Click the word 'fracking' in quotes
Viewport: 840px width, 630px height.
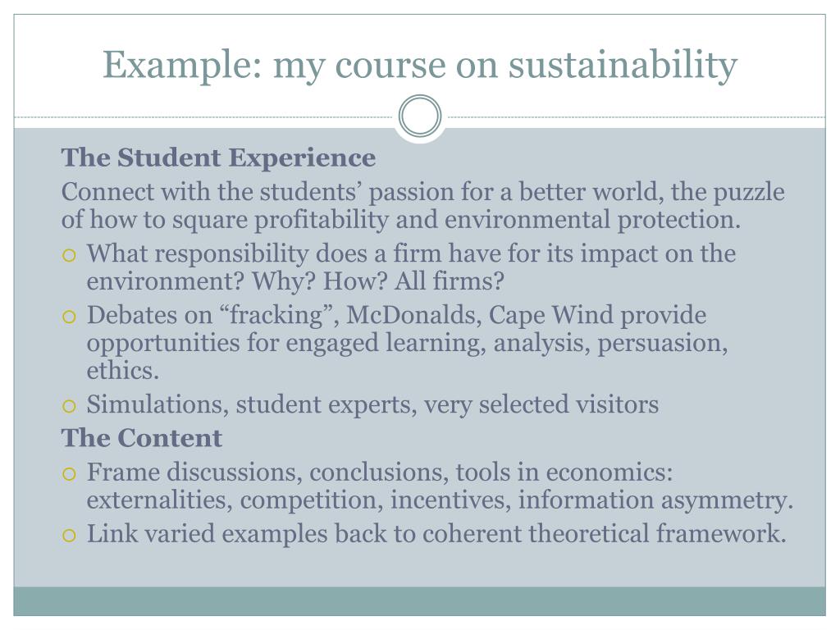[x=276, y=316]
